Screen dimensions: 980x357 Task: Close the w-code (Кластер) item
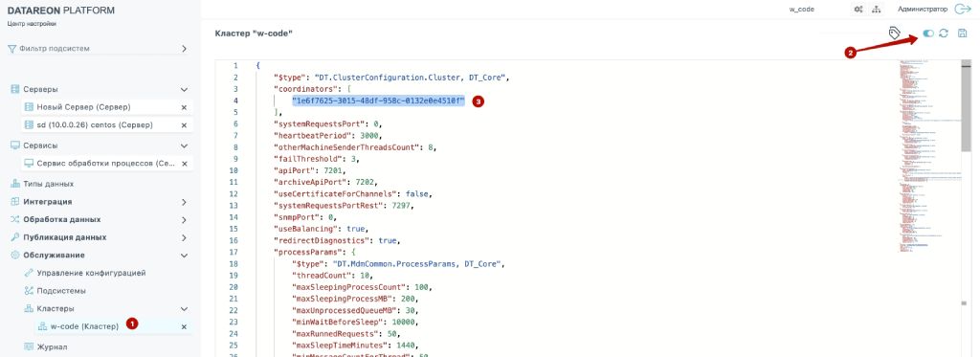[x=184, y=327]
